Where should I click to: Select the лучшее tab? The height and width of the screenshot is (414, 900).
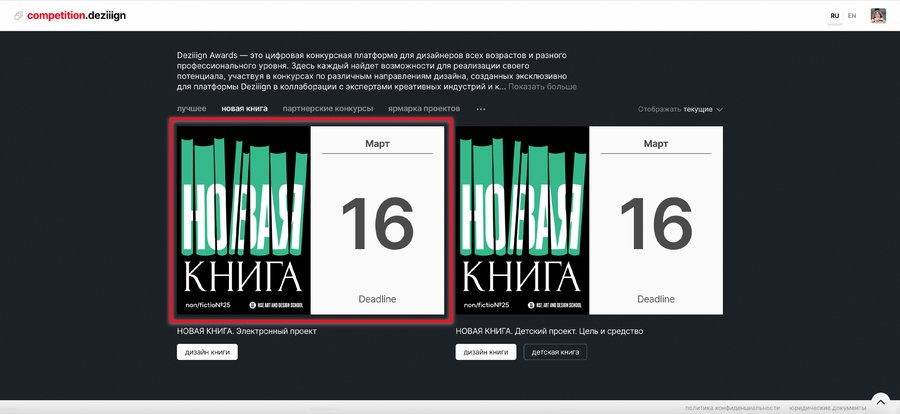pos(192,109)
